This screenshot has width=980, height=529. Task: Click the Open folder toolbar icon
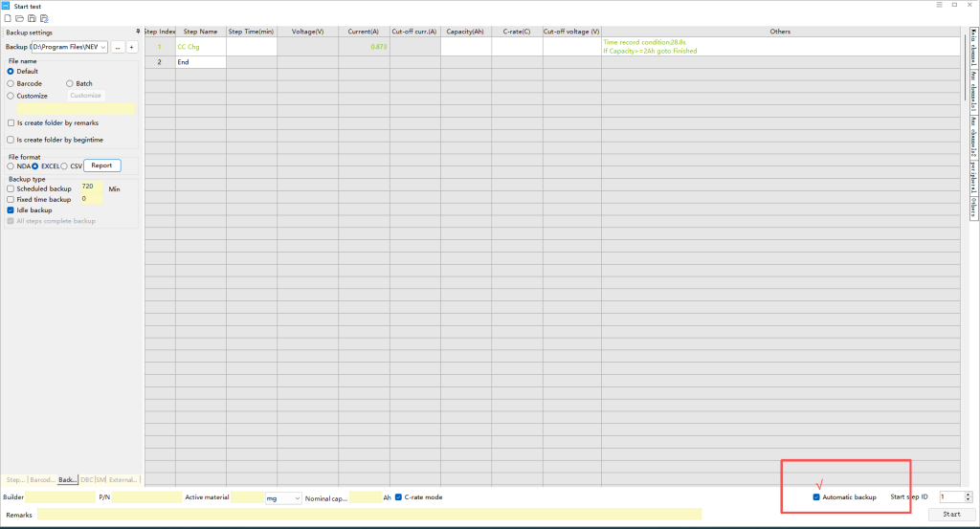point(19,18)
